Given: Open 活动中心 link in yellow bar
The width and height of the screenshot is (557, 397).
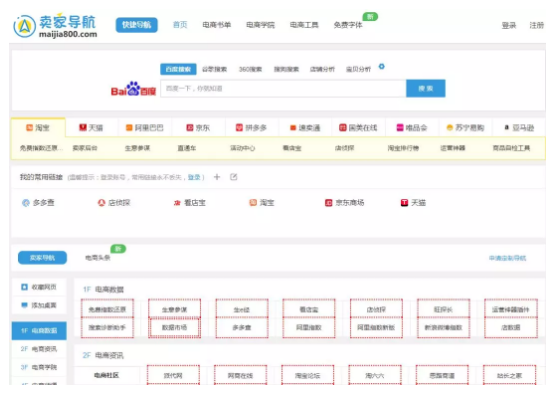Looking at the screenshot, I should tap(242, 148).
